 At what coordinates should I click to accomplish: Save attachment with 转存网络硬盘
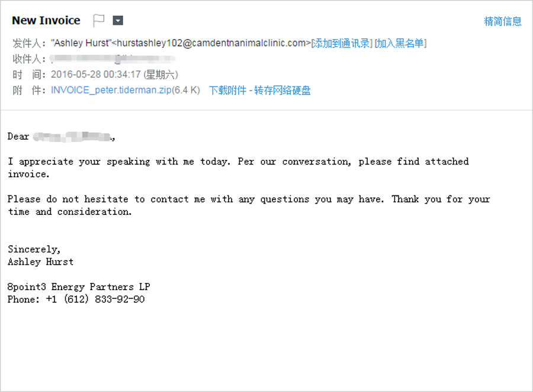tap(282, 91)
